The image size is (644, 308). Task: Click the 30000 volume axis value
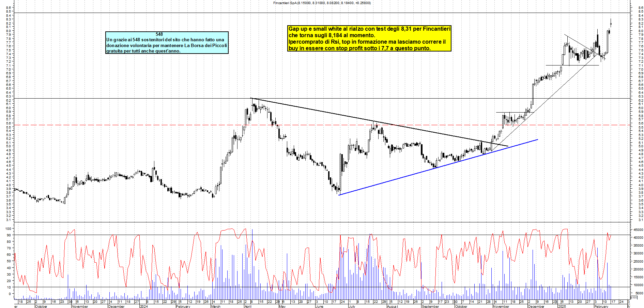638,253
